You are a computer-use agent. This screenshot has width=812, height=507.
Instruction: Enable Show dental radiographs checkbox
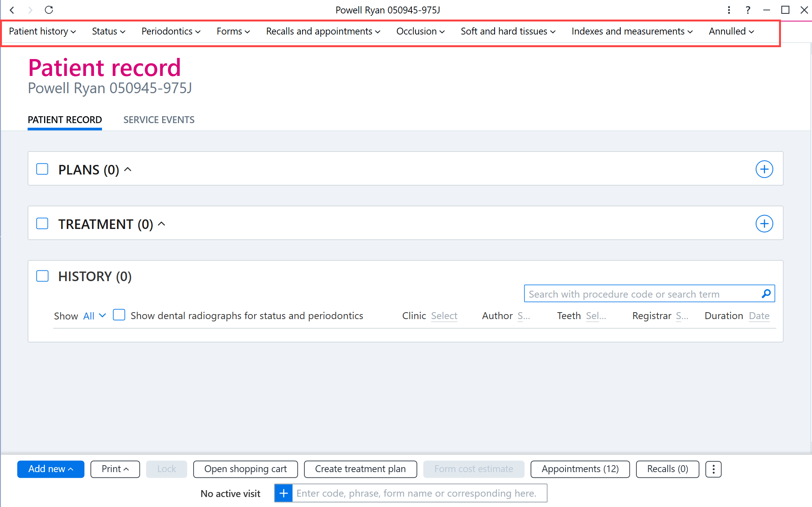click(119, 315)
